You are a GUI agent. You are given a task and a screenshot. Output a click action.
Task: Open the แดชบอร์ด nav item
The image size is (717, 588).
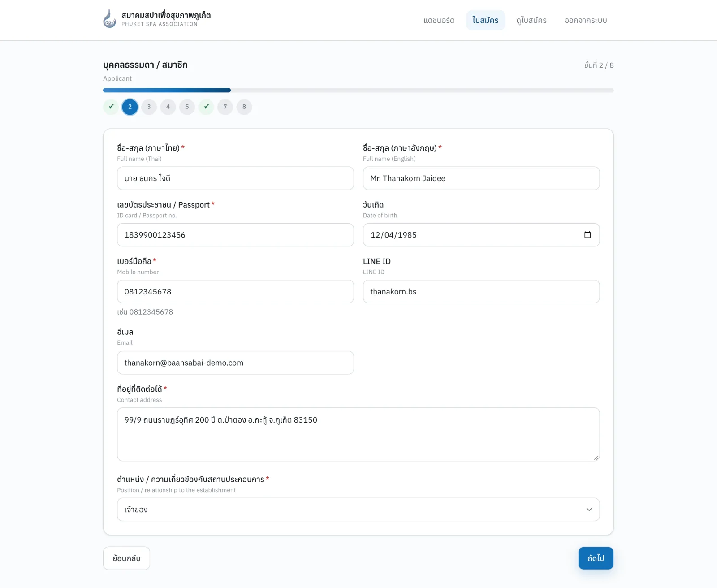[x=439, y=20]
